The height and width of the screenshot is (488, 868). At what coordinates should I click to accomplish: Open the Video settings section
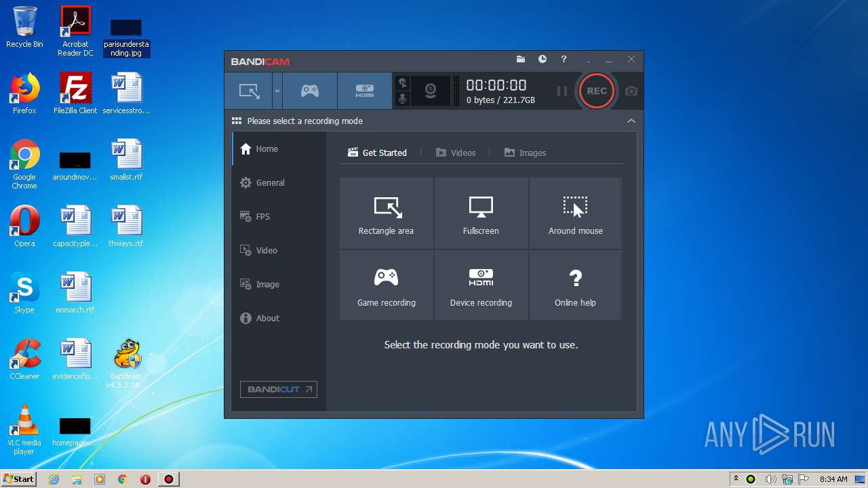point(279,251)
